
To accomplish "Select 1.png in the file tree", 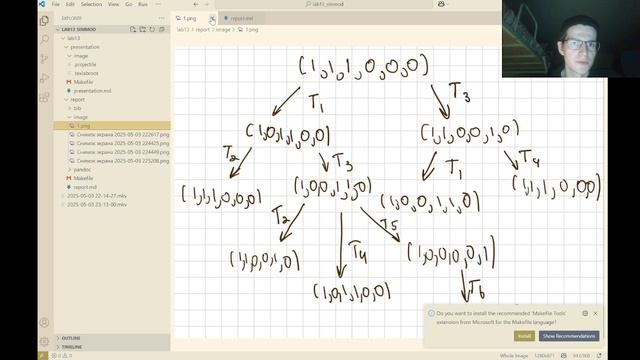I will (112, 126).
